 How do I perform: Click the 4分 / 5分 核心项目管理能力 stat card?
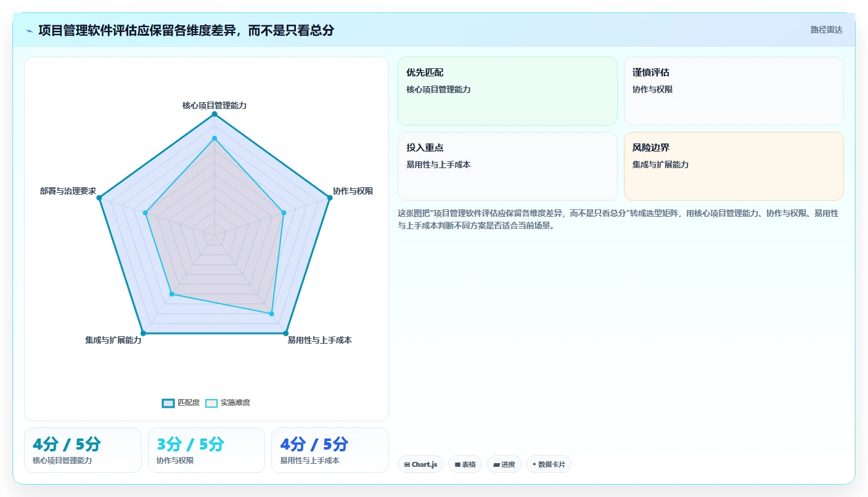[x=83, y=450]
